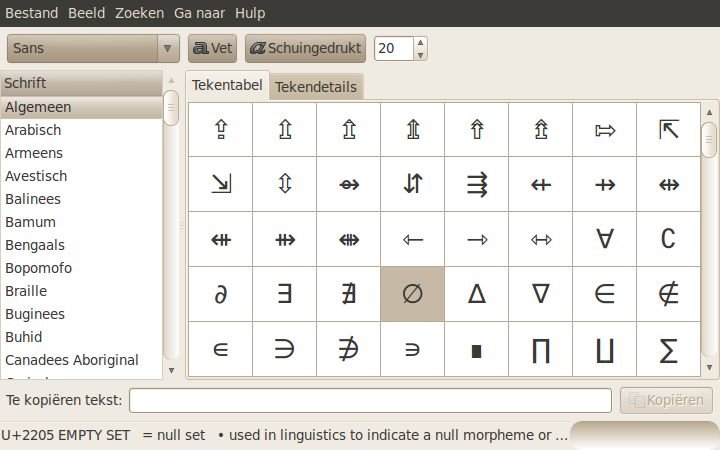This screenshot has width=720, height=450.
Task: Open the Ga naar menu
Action: tap(199, 13)
